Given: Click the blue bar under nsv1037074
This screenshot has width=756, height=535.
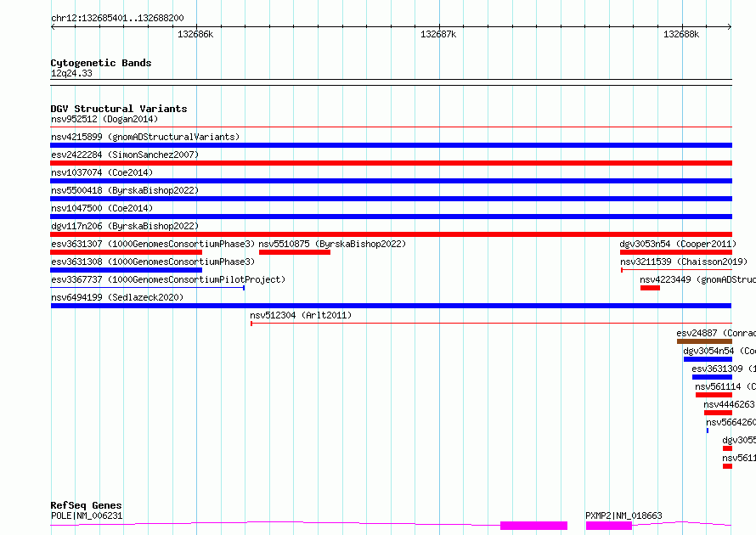Looking at the screenshot, I should [x=391, y=181].
